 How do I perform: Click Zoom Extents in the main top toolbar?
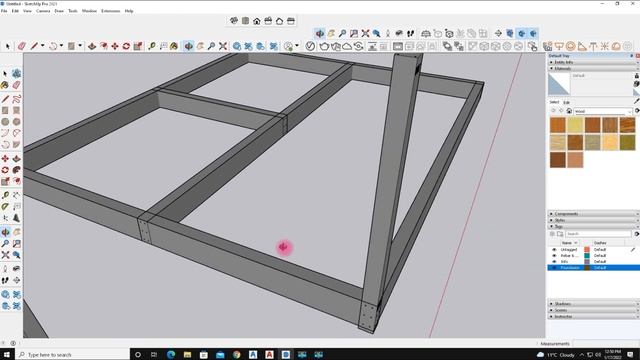(223, 46)
